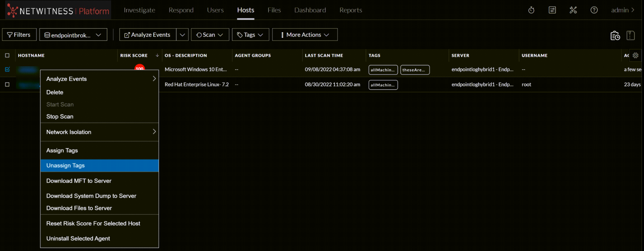644x251 pixels.
Task: Select Unassign Tags menu entry
Action: [100, 166]
